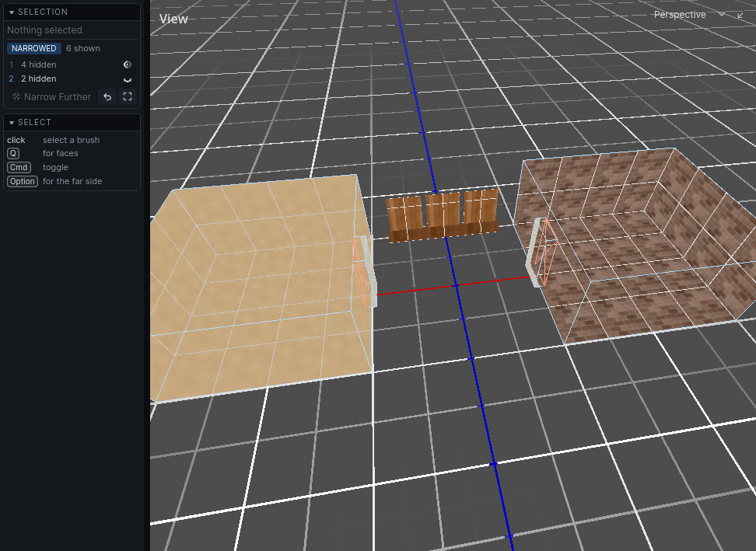Click the undo narrowing arrow icon
This screenshot has height=551, width=756.
(107, 97)
